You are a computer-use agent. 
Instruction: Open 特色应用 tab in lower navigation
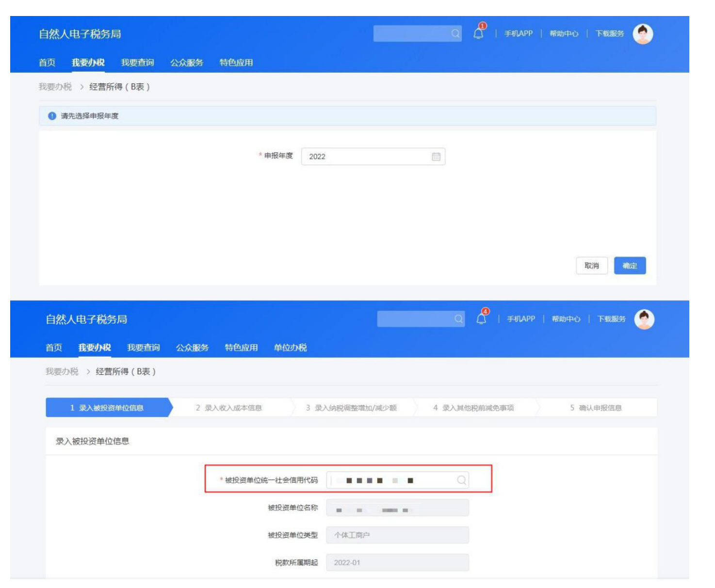tap(242, 348)
